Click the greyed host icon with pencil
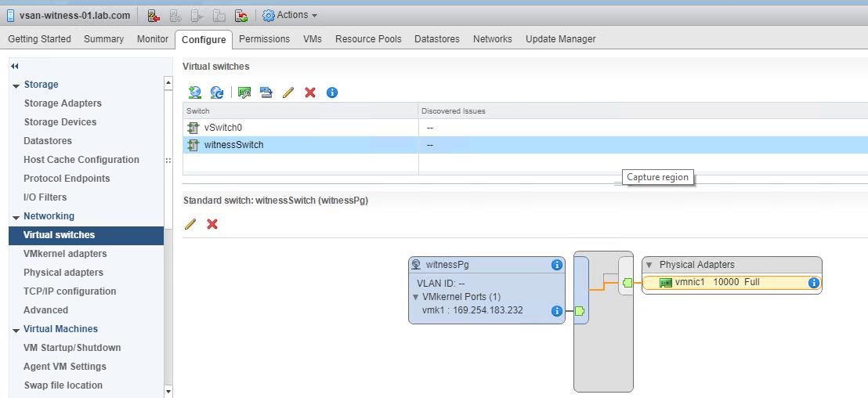This screenshot has width=868, height=398. click(x=175, y=16)
